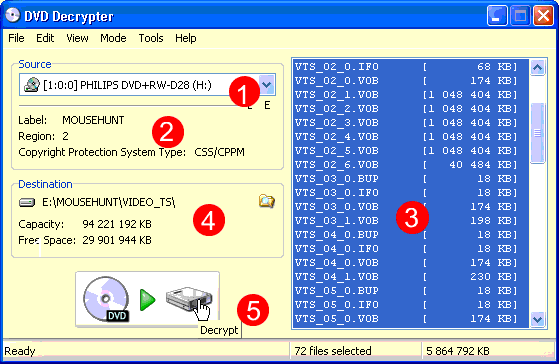Click the file list scrollbar thumb
Image resolution: width=559 pixels, height=364 pixels.
pyautogui.click(x=537, y=133)
